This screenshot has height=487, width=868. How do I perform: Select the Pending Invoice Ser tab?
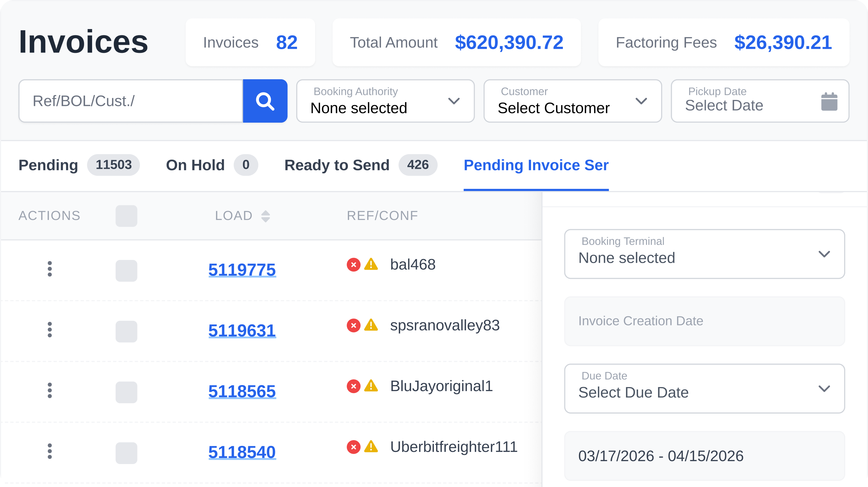tap(536, 165)
